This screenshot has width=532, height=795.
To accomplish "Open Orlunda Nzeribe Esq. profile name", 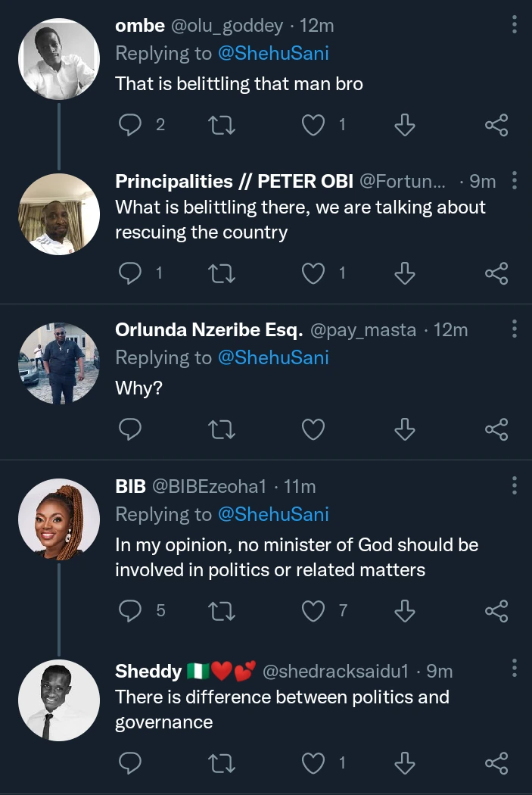I will 209,329.
